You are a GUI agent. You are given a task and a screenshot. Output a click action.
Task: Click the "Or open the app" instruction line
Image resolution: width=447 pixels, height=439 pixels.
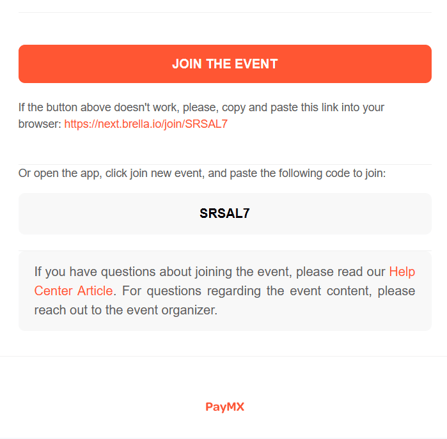[202, 173]
